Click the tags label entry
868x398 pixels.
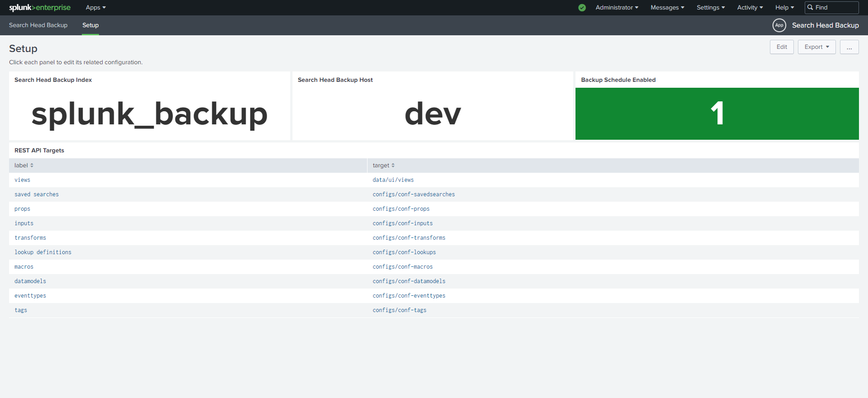pos(21,310)
